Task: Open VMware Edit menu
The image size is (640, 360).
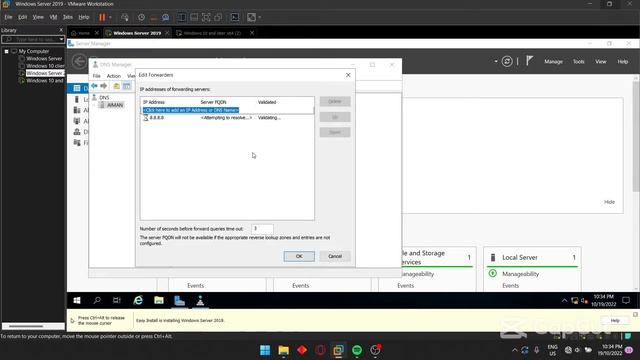Action: 22,17
